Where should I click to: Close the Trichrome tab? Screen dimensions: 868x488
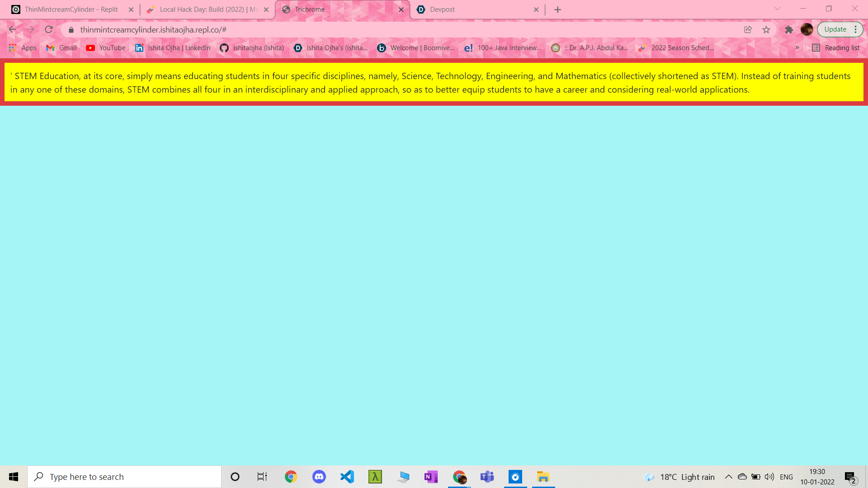(401, 9)
